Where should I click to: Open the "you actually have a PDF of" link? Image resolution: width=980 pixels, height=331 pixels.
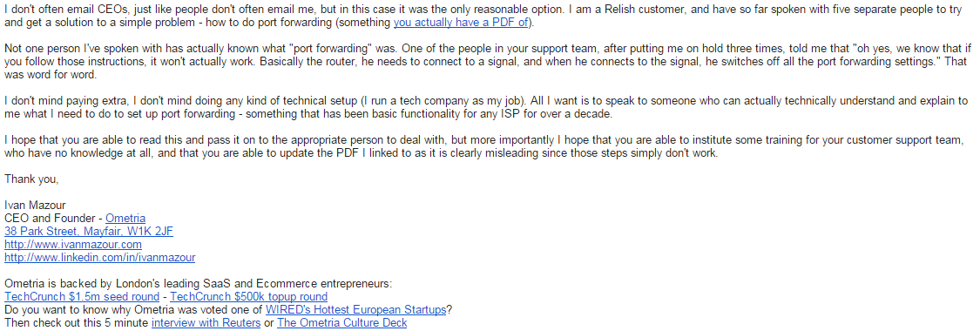click(461, 24)
